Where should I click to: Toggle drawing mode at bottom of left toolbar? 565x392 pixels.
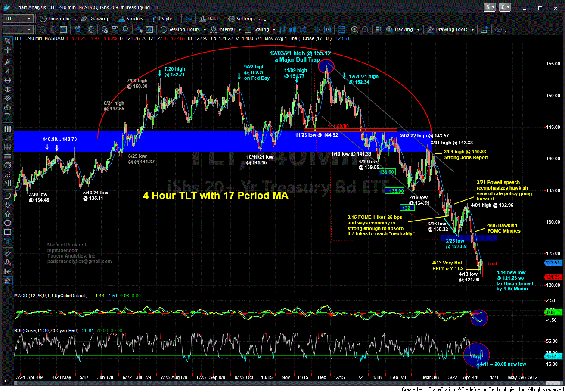7,280
